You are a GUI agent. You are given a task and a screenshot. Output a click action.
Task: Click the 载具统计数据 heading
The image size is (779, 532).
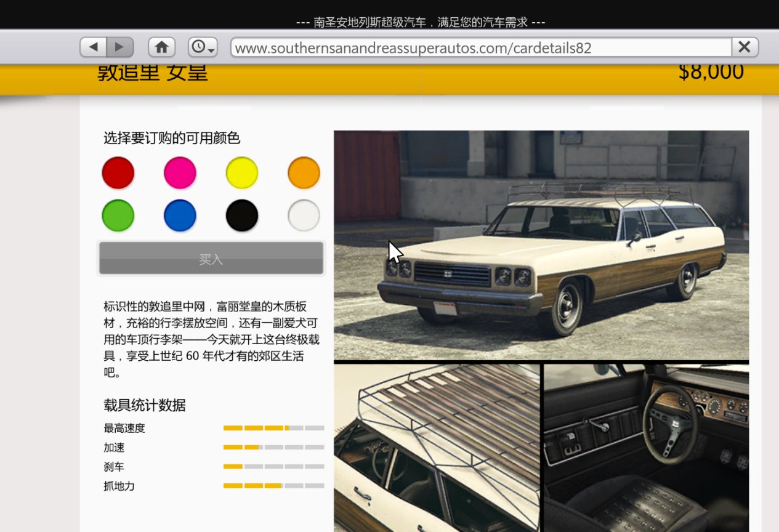tap(145, 405)
